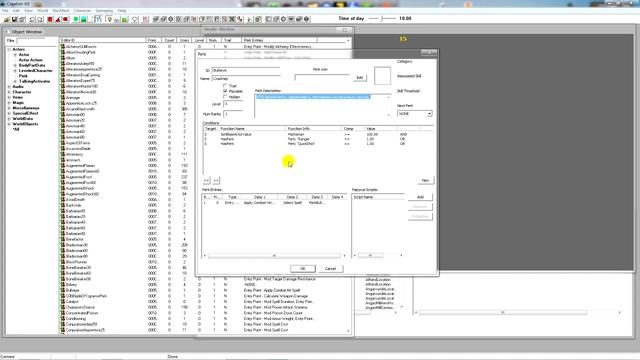
Task: Open the Gameplay menu
Action: tap(104, 11)
